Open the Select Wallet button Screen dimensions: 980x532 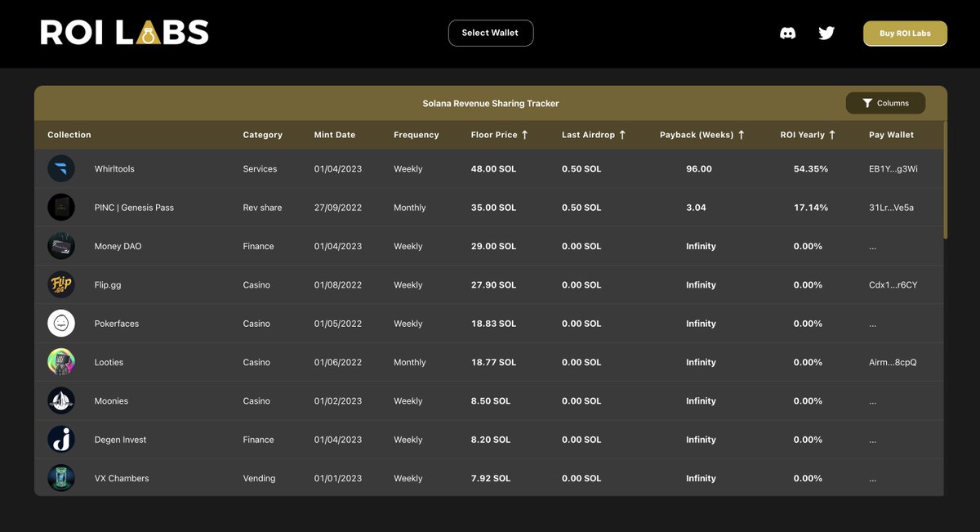tap(490, 33)
